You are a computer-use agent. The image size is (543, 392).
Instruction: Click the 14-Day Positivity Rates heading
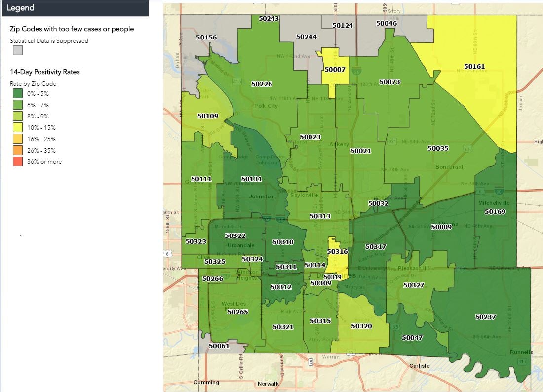(x=45, y=72)
